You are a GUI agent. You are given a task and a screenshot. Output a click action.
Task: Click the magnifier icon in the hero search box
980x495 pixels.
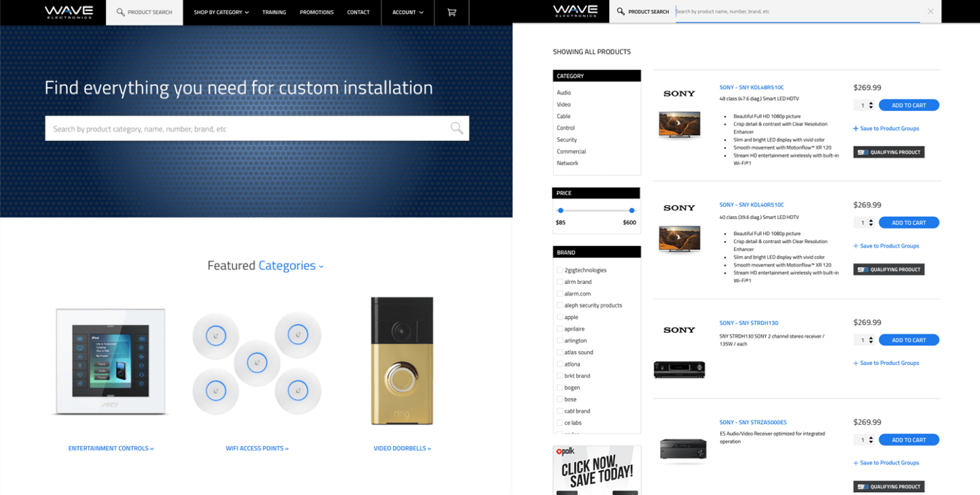(456, 128)
